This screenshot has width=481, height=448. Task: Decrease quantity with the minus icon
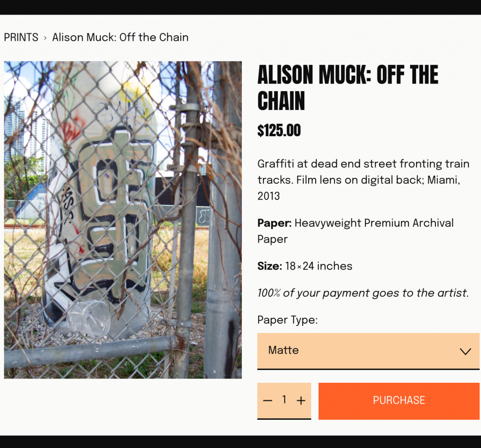pos(268,401)
